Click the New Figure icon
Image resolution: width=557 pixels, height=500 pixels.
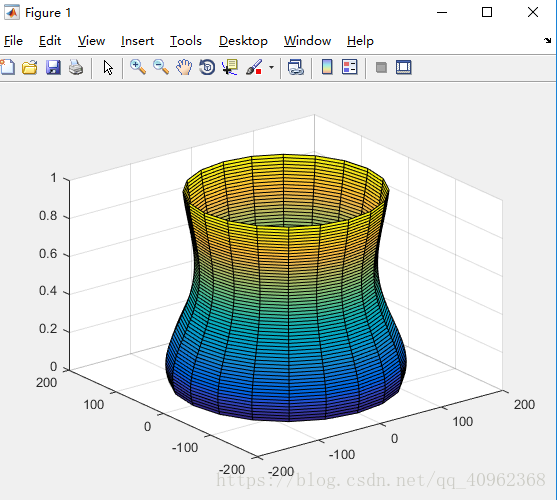click(7, 67)
